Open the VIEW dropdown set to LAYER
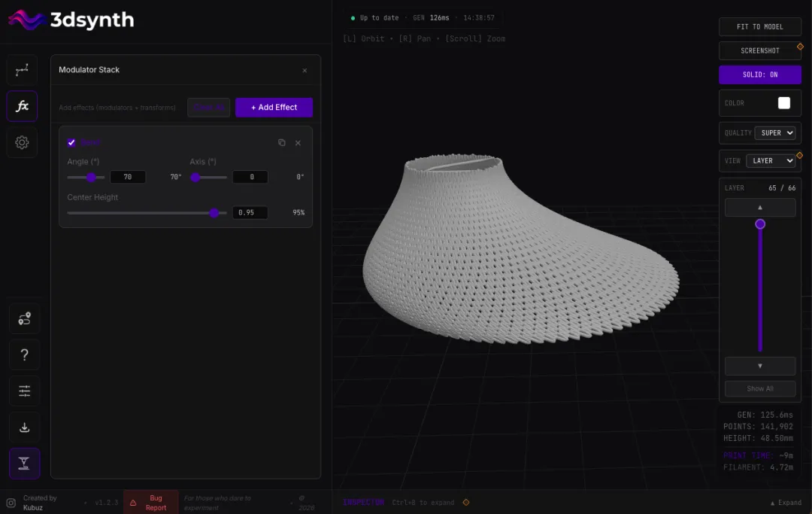812x514 pixels. click(x=770, y=160)
